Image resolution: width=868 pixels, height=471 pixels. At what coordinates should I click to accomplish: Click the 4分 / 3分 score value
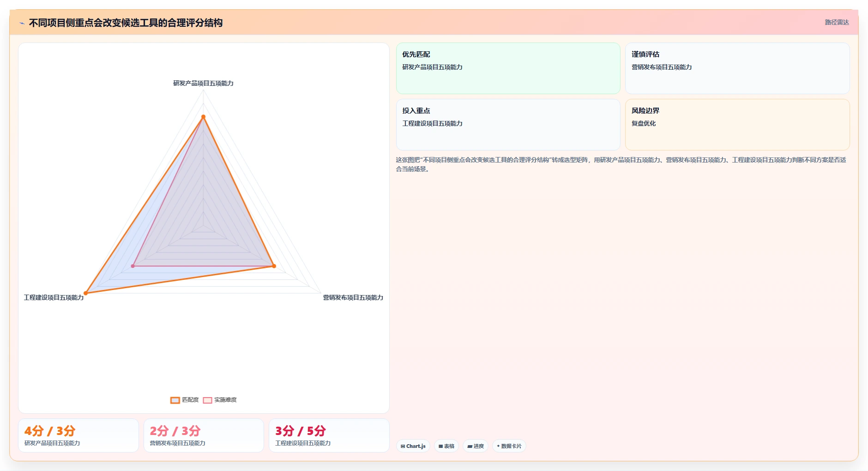pyautogui.click(x=50, y=431)
